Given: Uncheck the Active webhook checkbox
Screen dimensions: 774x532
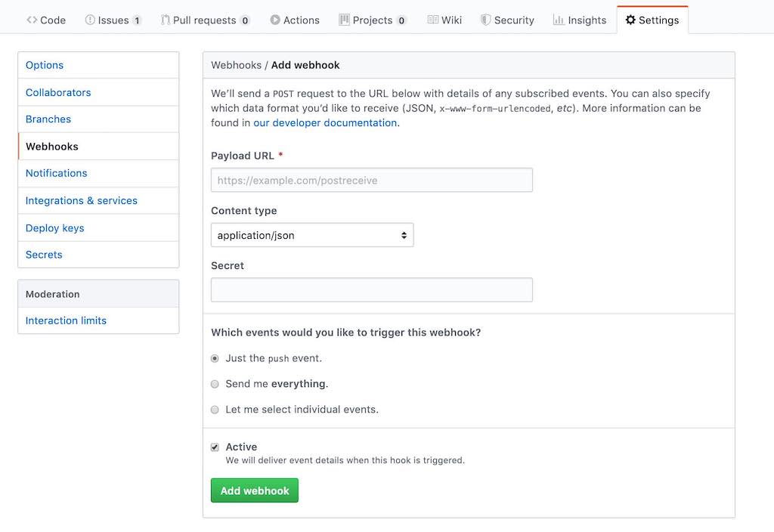Looking at the screenshot, I should (x=214, y=447).
